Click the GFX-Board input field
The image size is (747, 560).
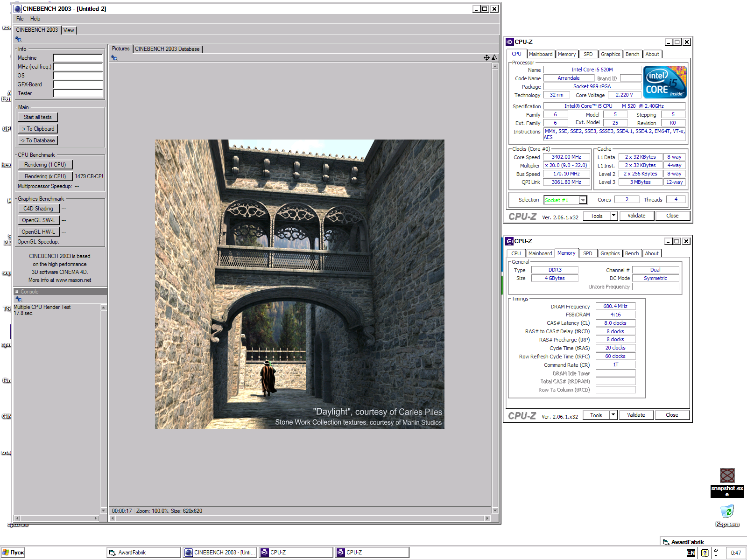(78, 85)
